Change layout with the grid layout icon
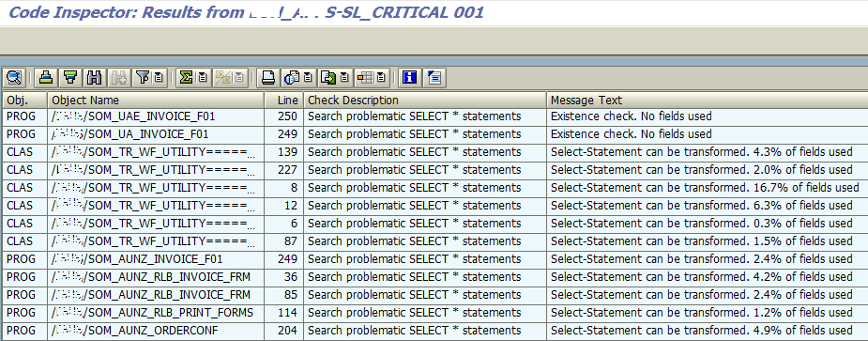 pyautogui.click(x=365, y=78)
